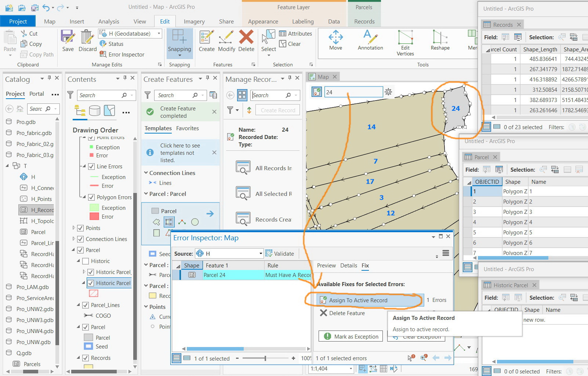Validate errors in Error Inspector

coord(280,253)
